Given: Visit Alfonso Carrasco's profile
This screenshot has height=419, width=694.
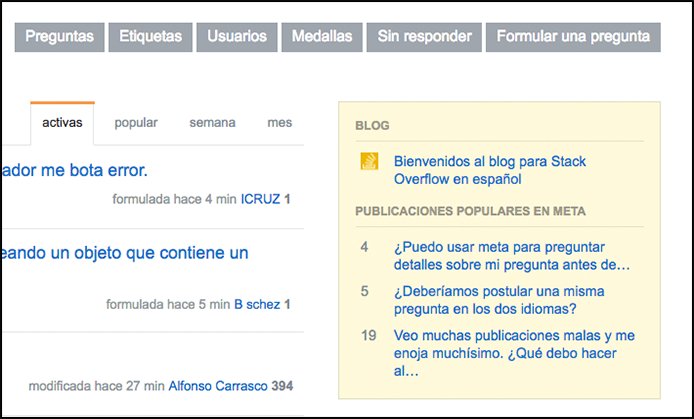Looking at the screenshot, I should point(218,386).
